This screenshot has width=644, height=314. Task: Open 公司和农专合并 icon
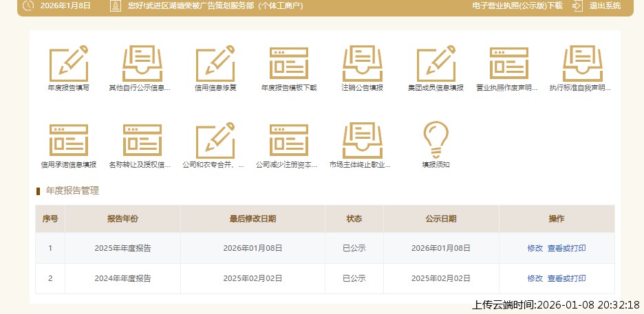click(215, 141)
